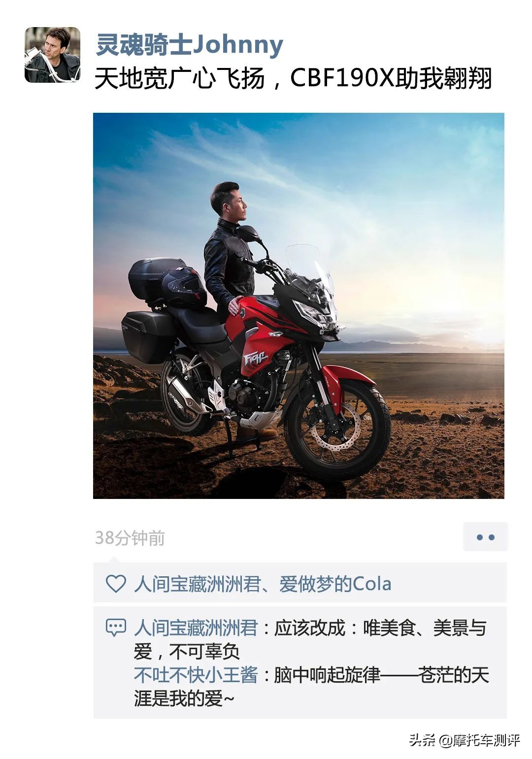Tap the comment bubble icon
The width and height of the screenshot is (532, 759).
coord(116,628)
